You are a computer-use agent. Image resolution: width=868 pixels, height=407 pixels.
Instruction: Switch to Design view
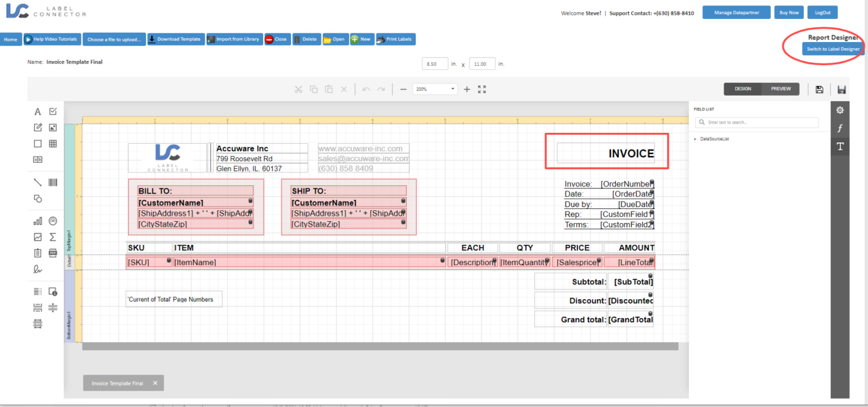pyautogui.click(x=743, y=89)
